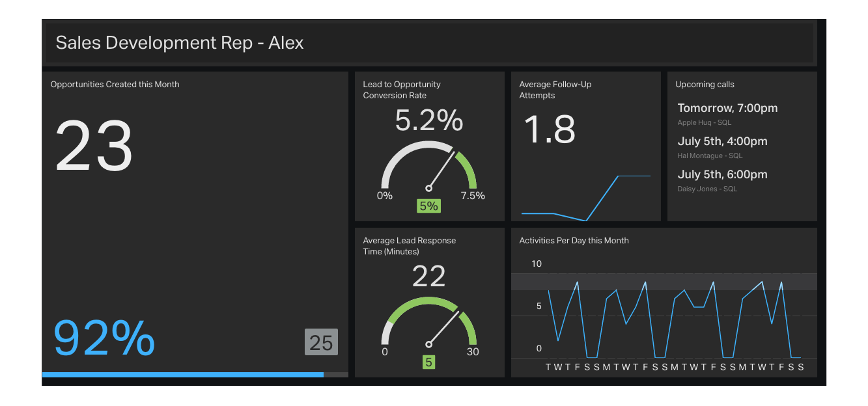
Task: Click the 22 minutes lead response value
Action: tap(429, 277)
